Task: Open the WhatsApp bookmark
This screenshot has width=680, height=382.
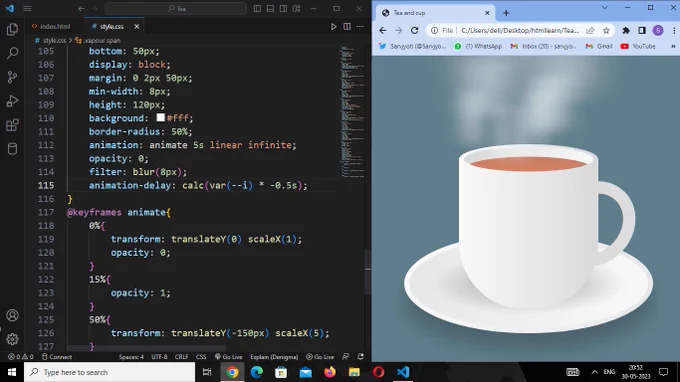Action: (x=478, y=46)
